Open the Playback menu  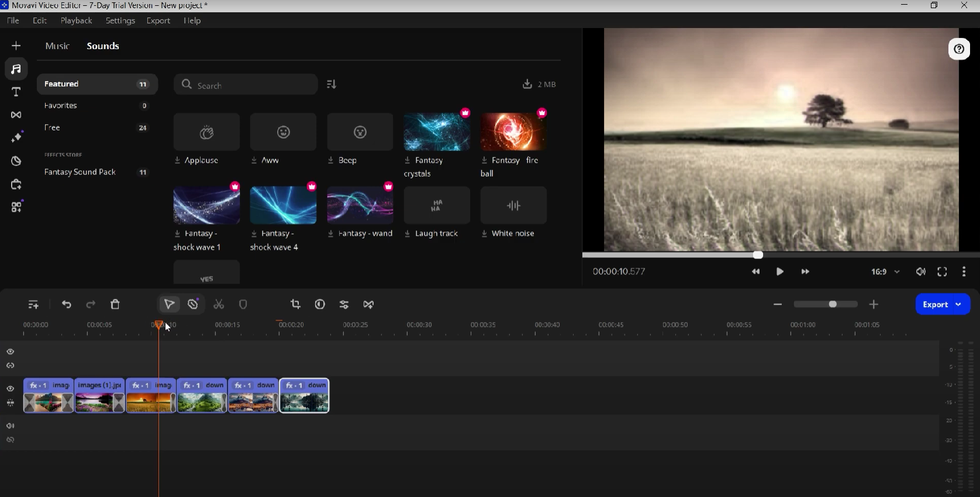(x=76, y=20)
